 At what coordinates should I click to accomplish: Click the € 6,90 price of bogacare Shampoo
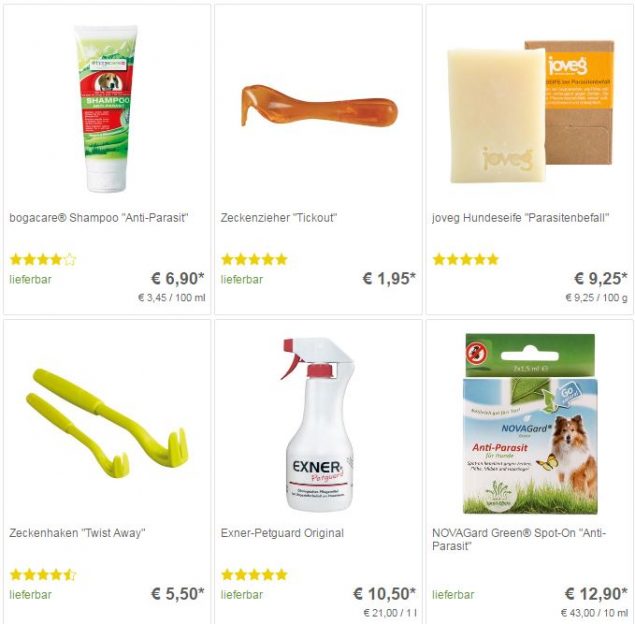178,279
